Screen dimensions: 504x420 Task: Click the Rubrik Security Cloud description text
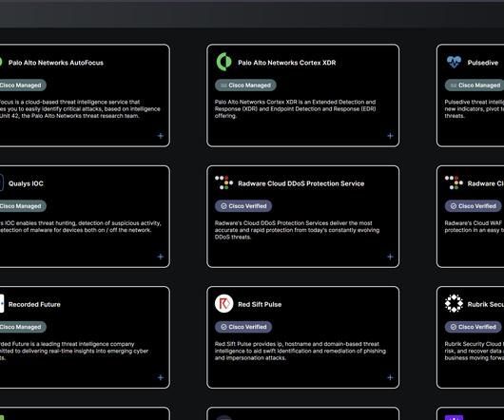point(475,351)
